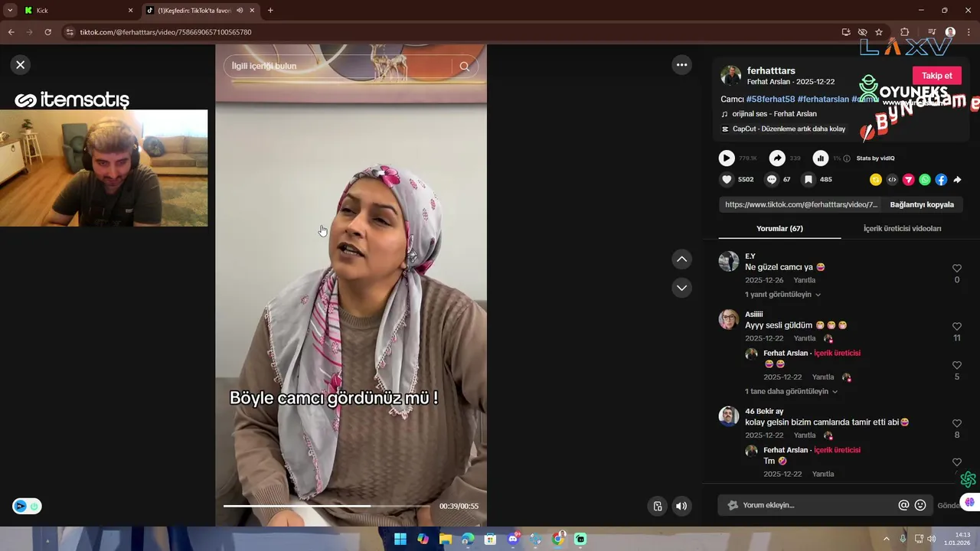Viewport: 980px width, 551px height.
Task: Click the vidIQ views play icon
Action: pyautogui.click(x=727, y=158)
